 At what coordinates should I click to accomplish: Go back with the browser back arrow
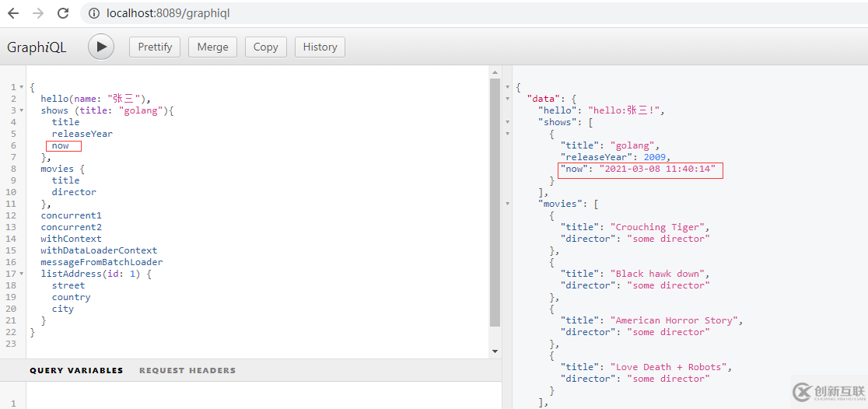(x=13, y=13)
